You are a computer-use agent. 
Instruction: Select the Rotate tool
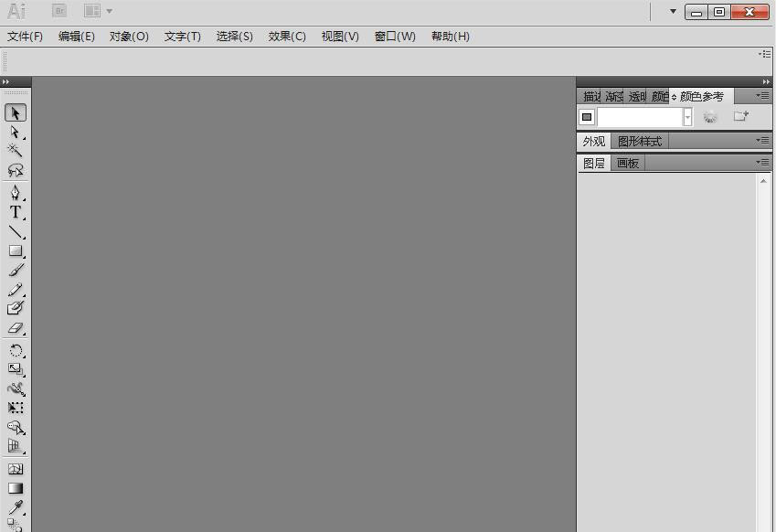tap(15, 350)
